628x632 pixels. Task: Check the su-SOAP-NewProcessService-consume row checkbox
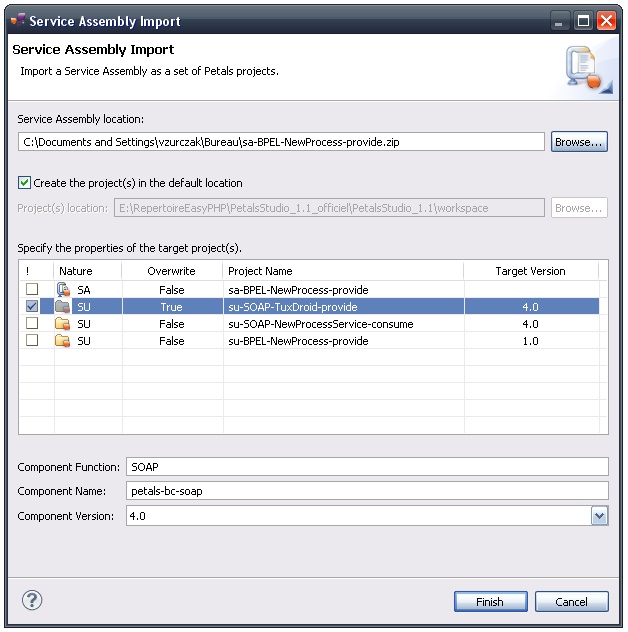[x=33, y=324]
